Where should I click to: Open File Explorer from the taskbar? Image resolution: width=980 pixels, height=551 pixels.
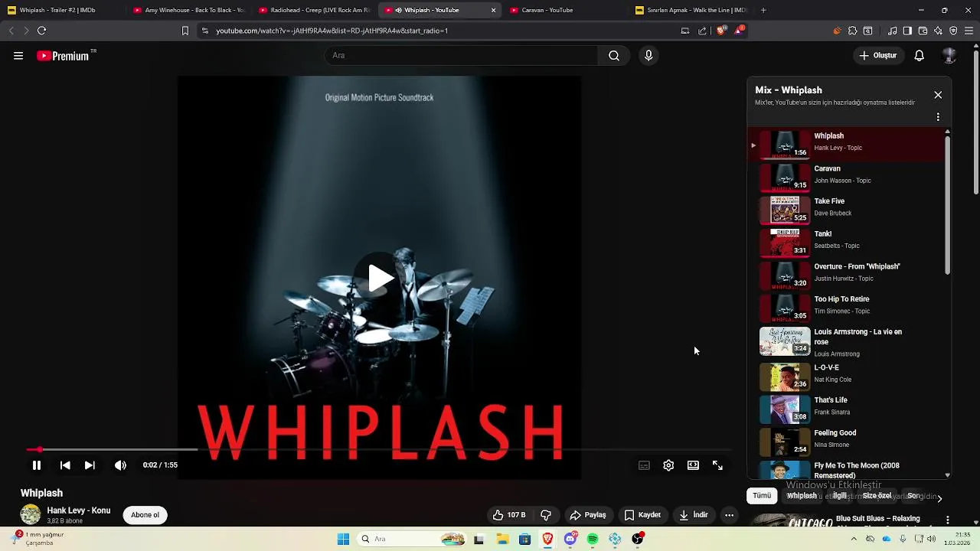coord(502,540)
